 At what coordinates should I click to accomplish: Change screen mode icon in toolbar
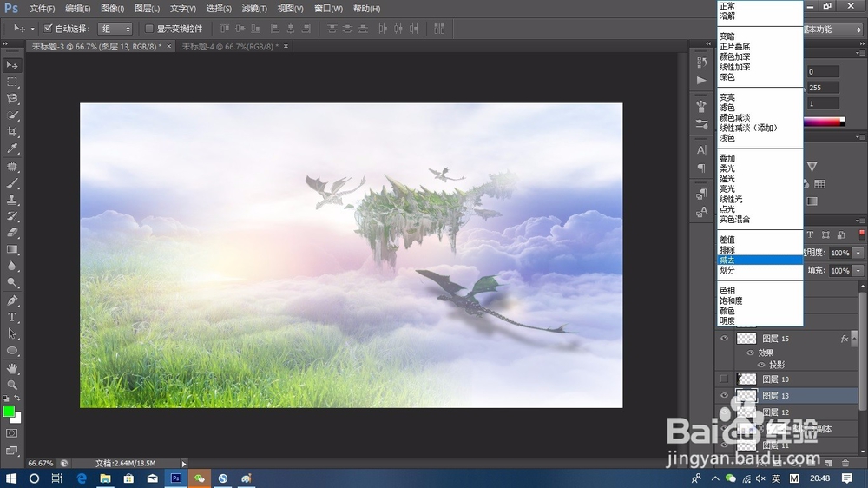coord(11,451)
